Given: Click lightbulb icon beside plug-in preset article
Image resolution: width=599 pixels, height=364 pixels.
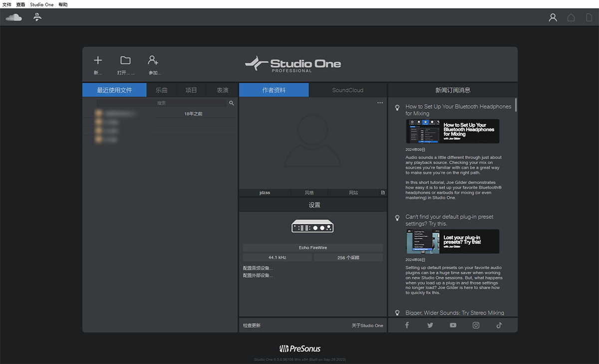Looking at the screenshot, I should tap(397, 218).
